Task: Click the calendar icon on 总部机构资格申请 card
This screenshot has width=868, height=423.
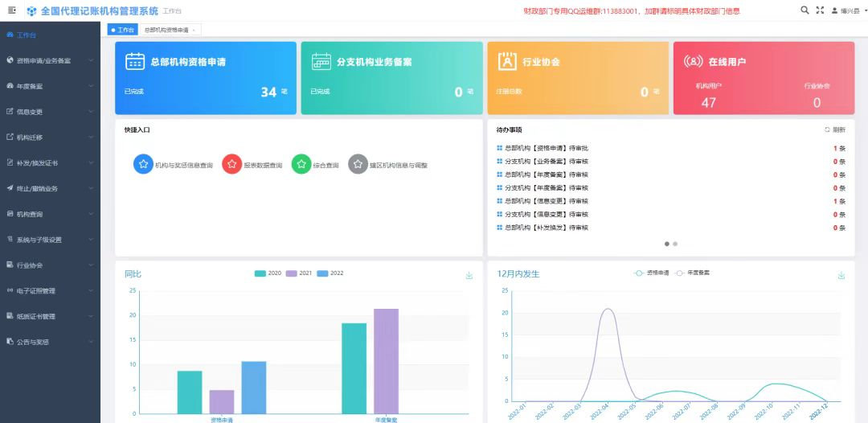Action: tap(135, 61)
